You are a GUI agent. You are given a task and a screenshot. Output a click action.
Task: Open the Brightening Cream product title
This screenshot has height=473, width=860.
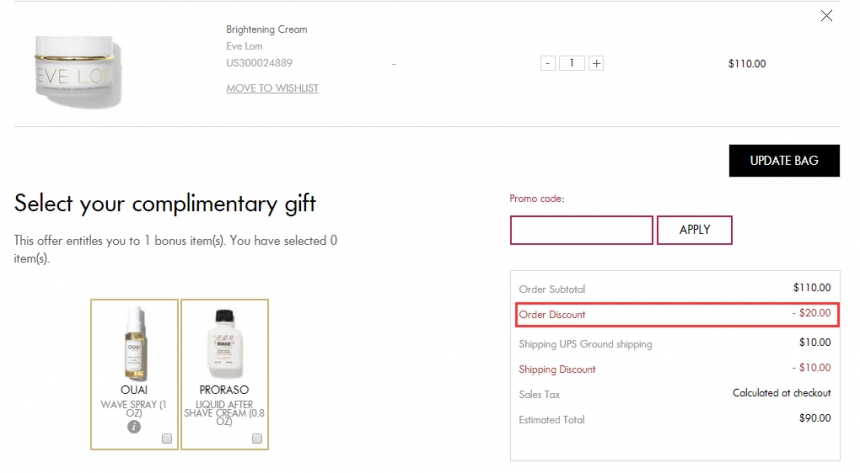[x=266, y=30]
